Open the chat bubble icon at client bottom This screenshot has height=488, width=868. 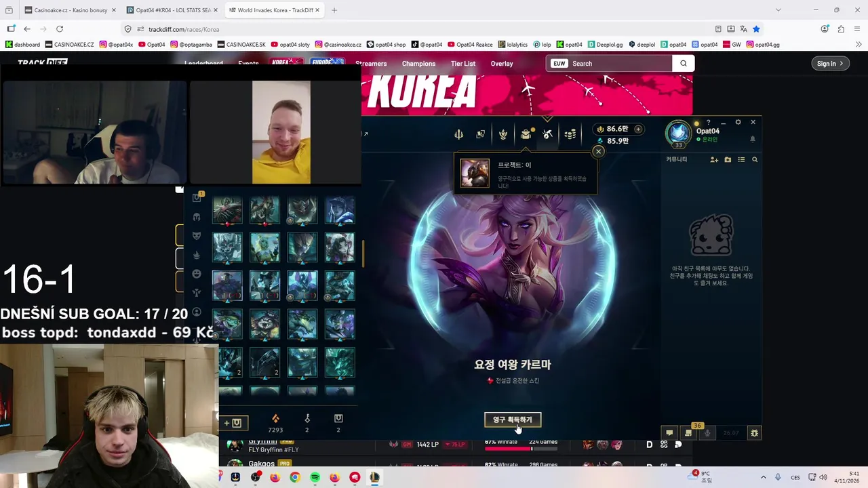click(669, 432)
